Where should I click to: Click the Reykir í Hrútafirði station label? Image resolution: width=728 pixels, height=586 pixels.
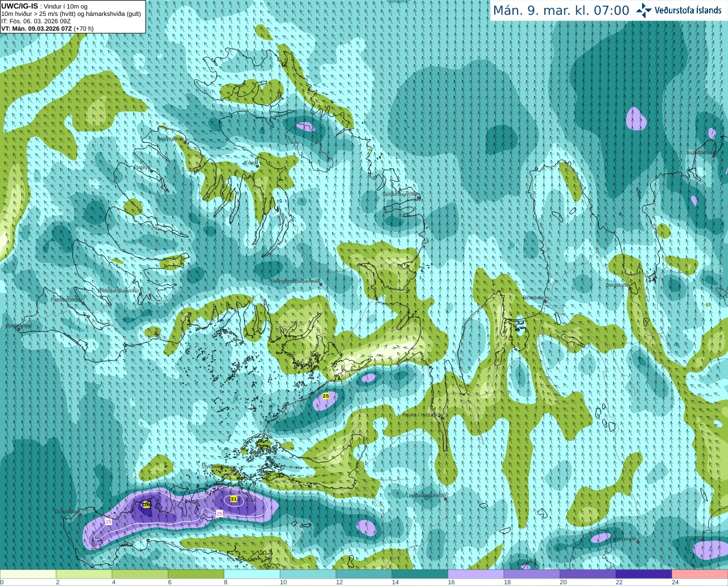422,415
